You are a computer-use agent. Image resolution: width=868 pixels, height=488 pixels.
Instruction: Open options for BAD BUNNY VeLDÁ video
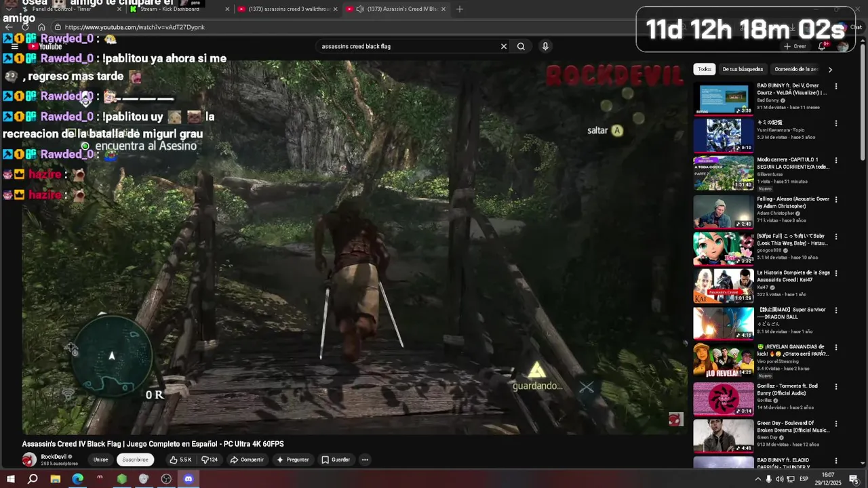(x=836, y=87)
